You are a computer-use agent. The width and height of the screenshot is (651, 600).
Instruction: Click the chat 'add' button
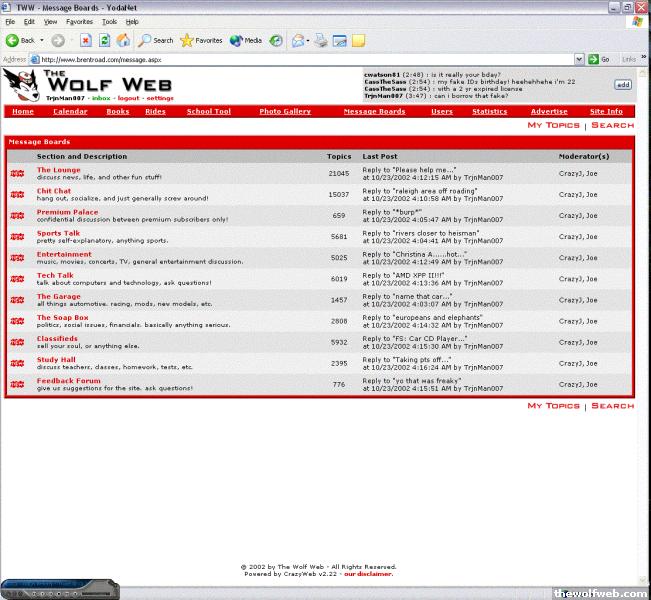coord(623,85)
